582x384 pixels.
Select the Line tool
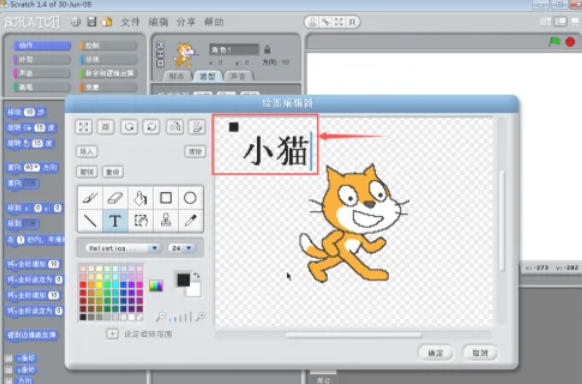tap(90, 221)
